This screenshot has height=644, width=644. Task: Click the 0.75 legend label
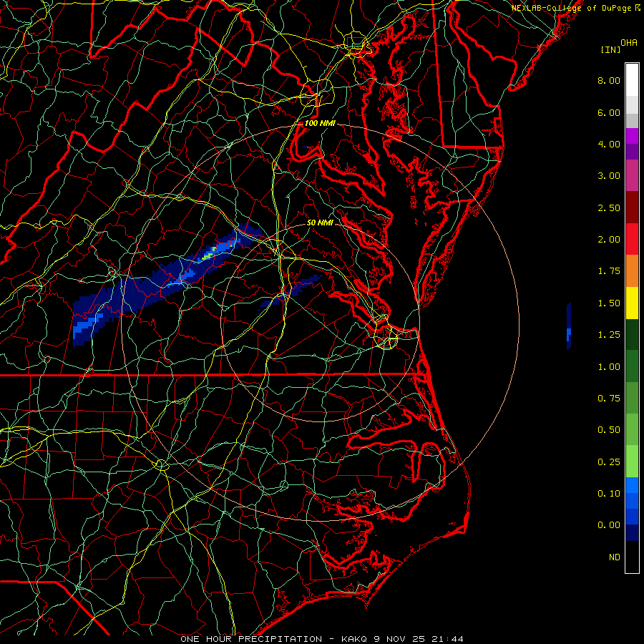pos(609,399)
